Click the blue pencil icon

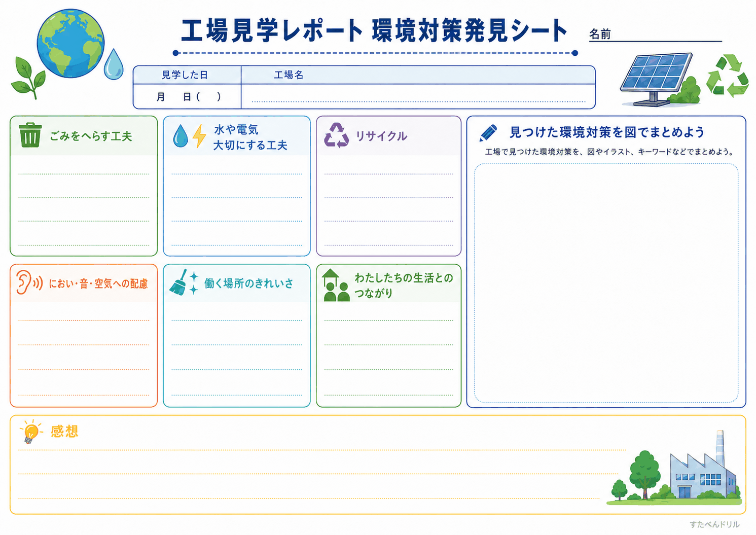488,133
